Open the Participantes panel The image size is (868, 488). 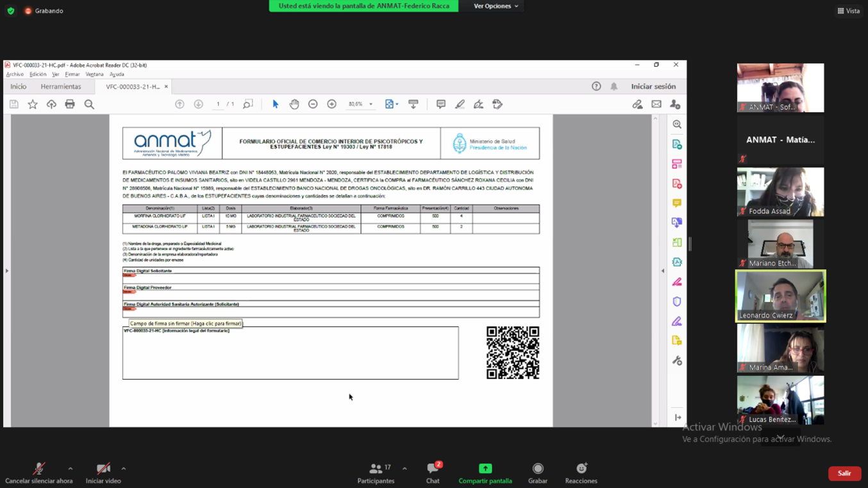tap(376, 473)
